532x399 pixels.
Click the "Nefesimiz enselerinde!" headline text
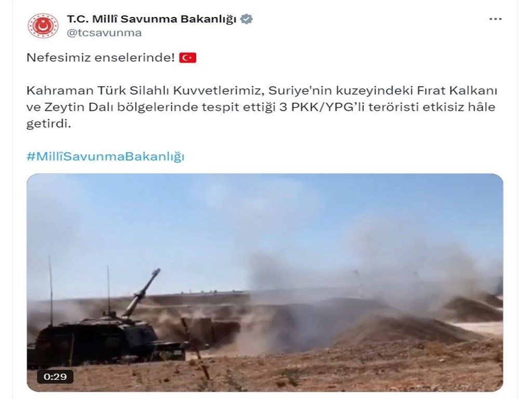pos(100,58)
